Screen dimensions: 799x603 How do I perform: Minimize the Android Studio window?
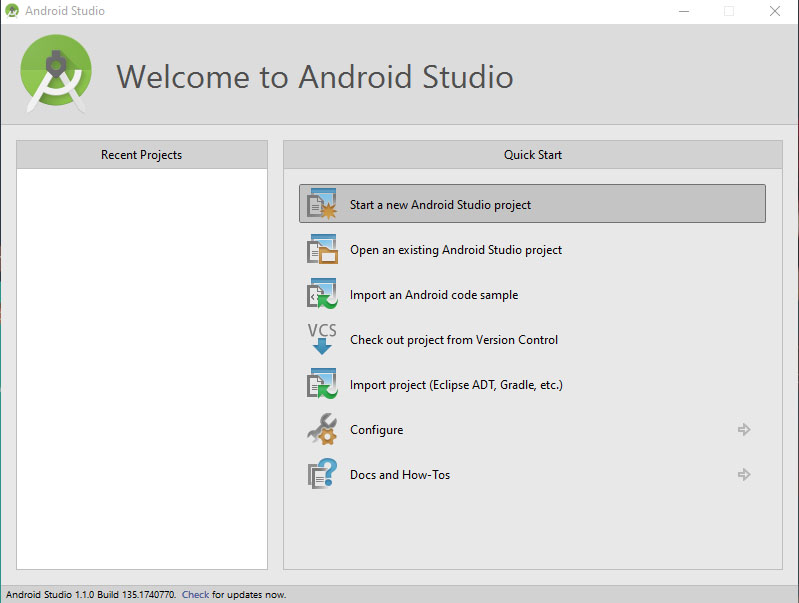coord(684,11)
